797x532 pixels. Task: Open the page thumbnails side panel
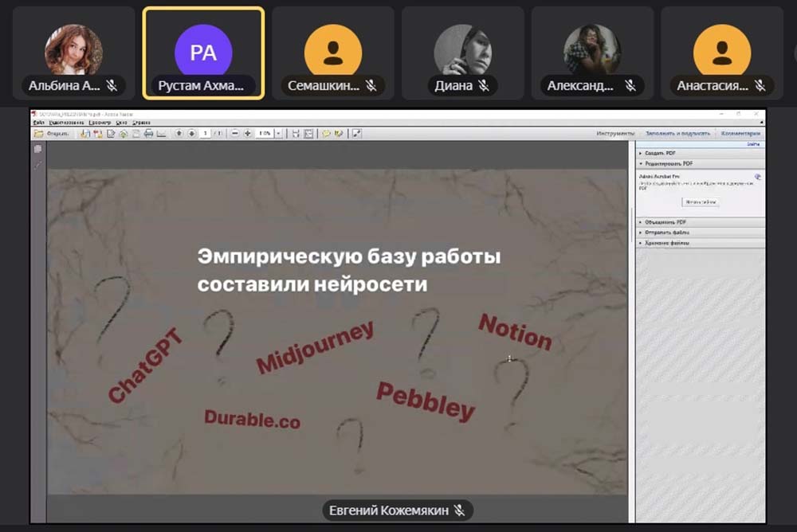[37, 150]
